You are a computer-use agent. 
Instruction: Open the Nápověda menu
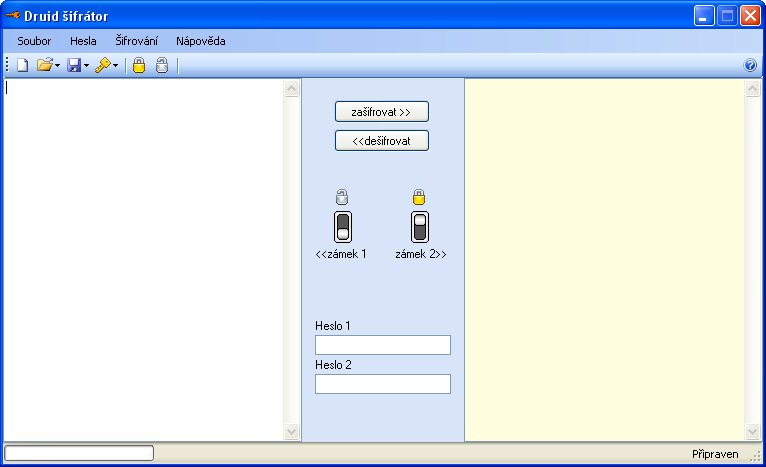pos(201,41)
